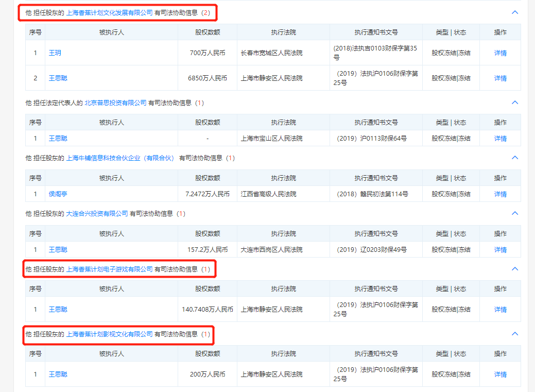
Task: View 详情 for the 宝山区人民法院 record
Action: (500, 139)
